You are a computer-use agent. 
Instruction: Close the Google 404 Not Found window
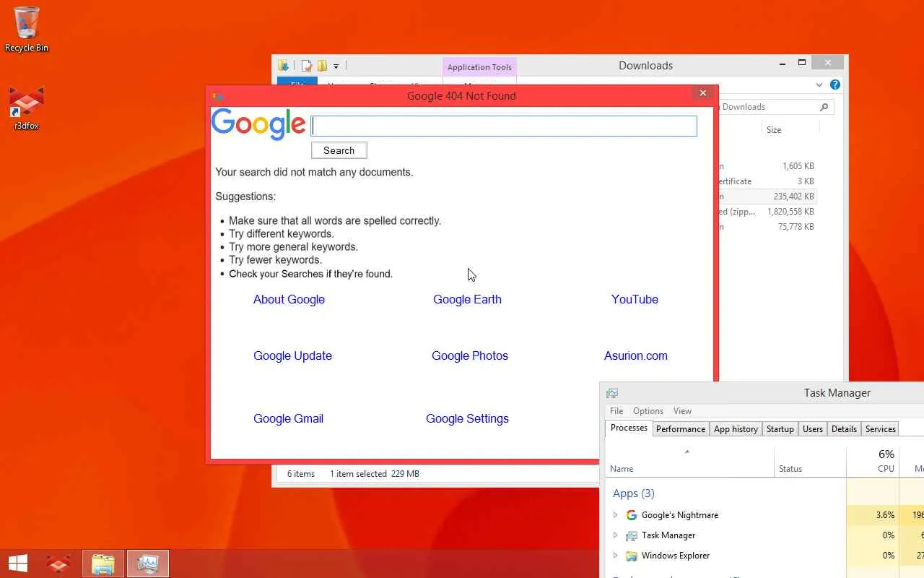click(703, 93)
